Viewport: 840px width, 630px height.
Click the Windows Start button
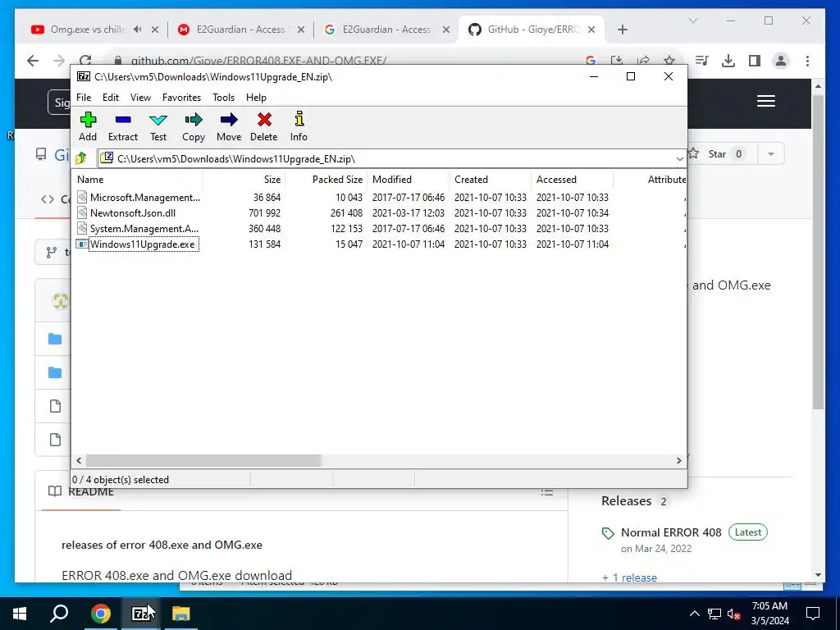point(20,614)
